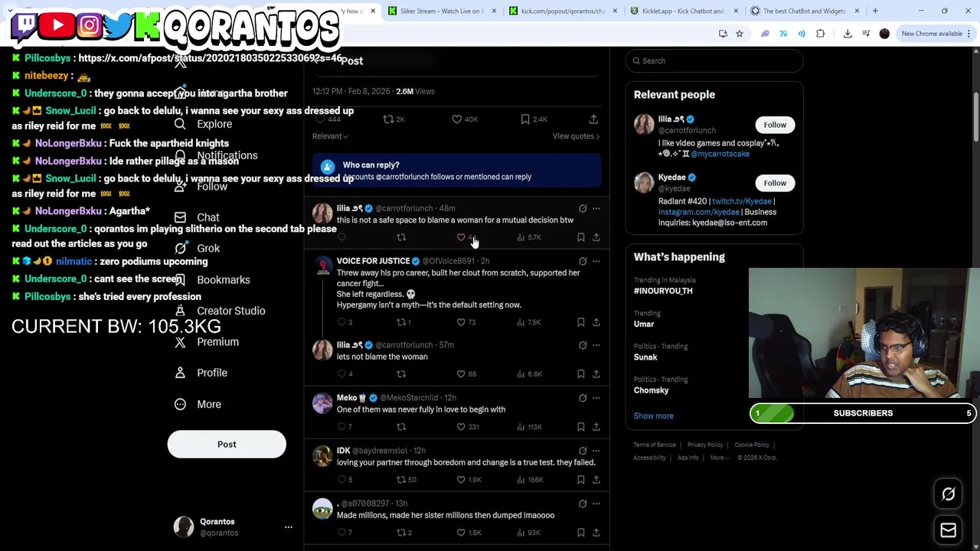Click View quotes link
Viewport: 980px width, 551px height.
pyautogui.click(x=576, y=136)
